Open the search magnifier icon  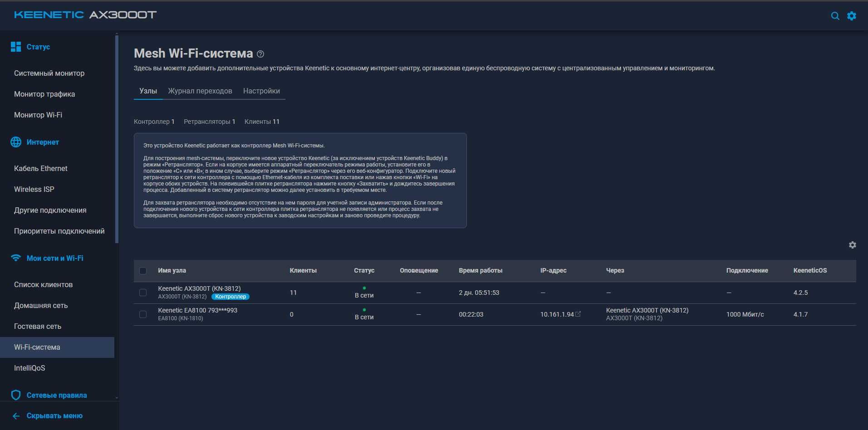pyautogui.click(x=835, y=16)
